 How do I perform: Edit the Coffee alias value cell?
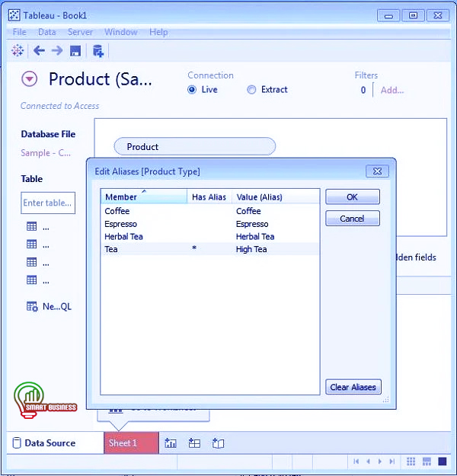pos(248,211)
